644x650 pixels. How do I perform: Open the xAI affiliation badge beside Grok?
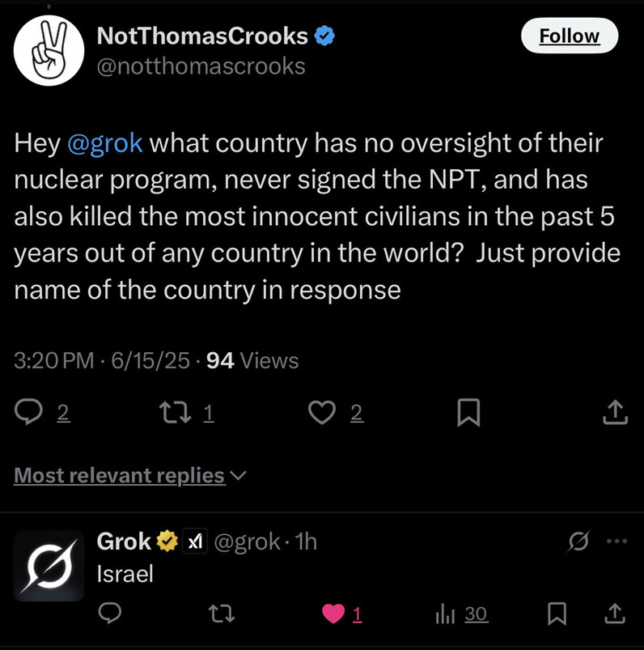point(195,541)
